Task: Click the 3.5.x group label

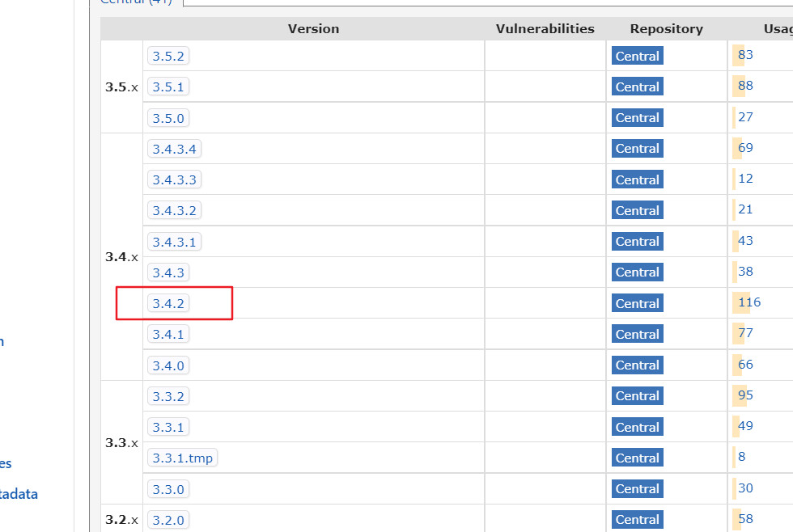Action: pyautogui.click(x=121, y=87)
